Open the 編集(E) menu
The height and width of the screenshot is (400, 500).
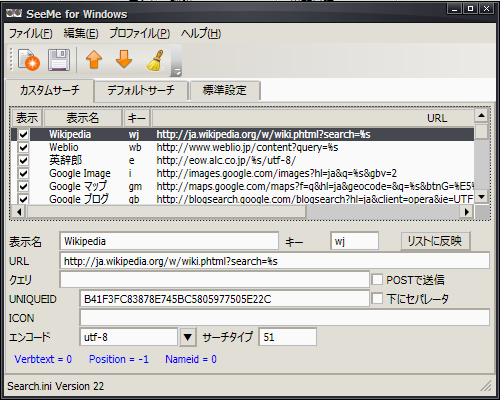point(81,33)
